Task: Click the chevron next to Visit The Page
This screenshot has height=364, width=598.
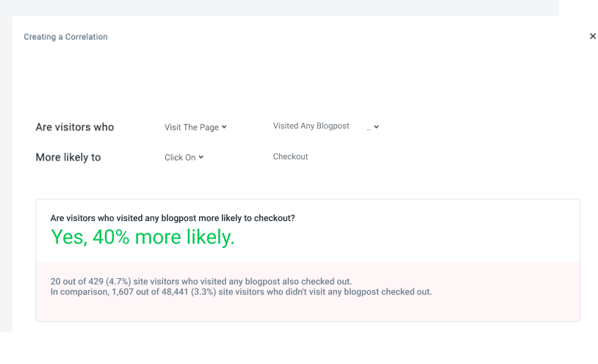Action: 224,127
